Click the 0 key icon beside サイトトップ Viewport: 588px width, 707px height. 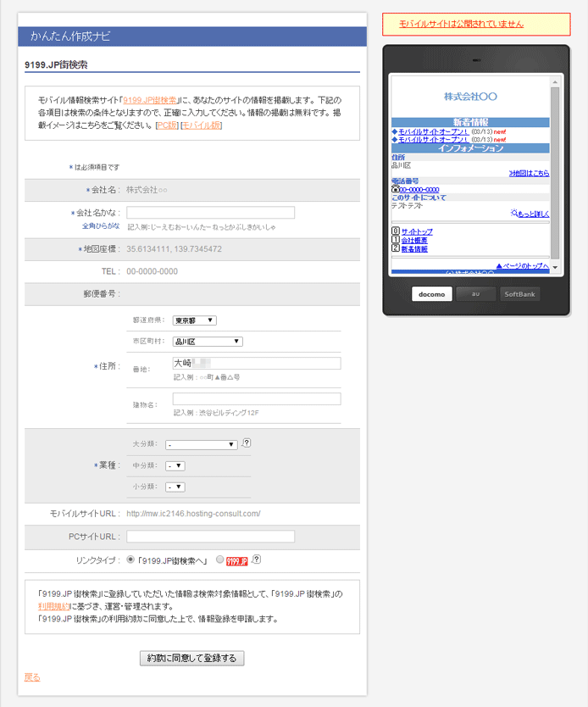pos(395,231)
